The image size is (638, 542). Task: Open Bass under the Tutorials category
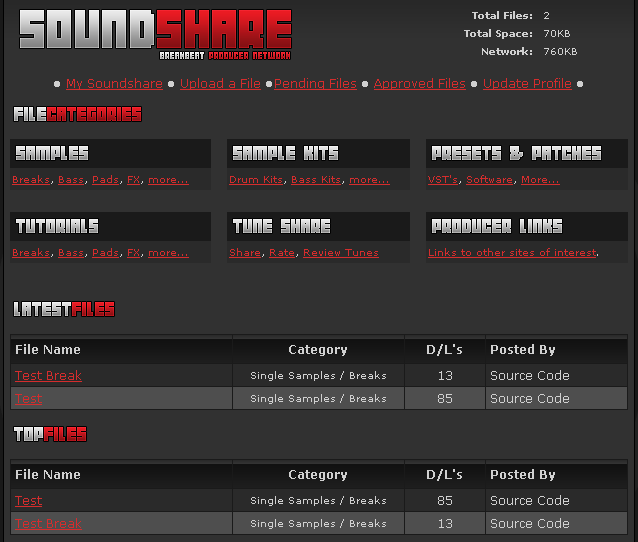coord(71,253)
